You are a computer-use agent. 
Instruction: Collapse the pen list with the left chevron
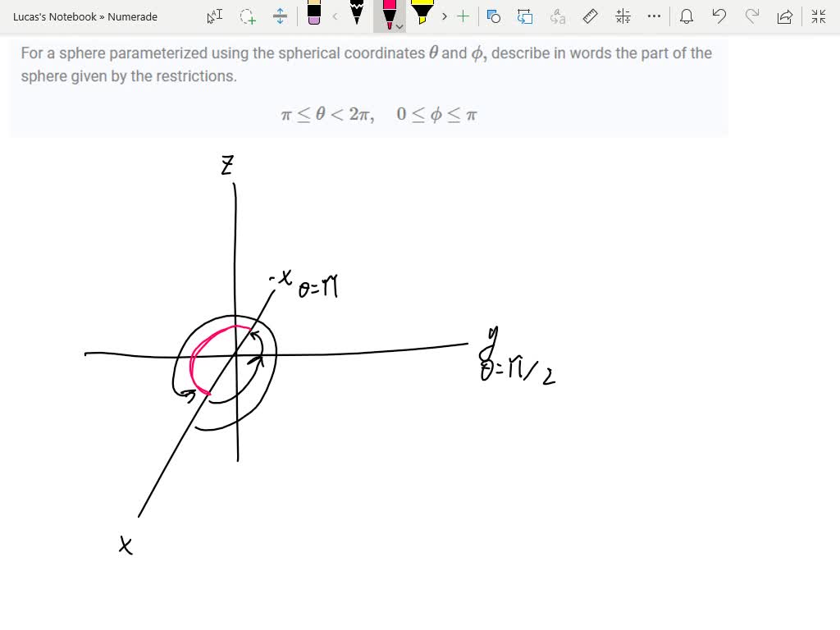tap(335, 16)
